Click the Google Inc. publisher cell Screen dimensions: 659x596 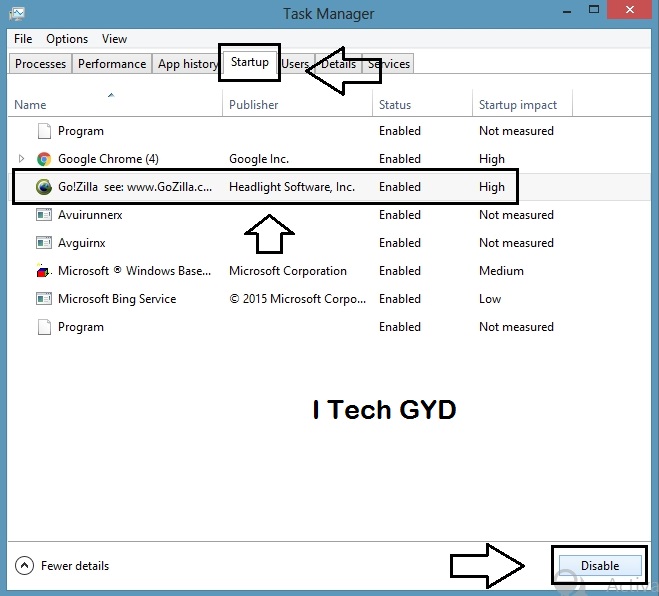(259, 159)
